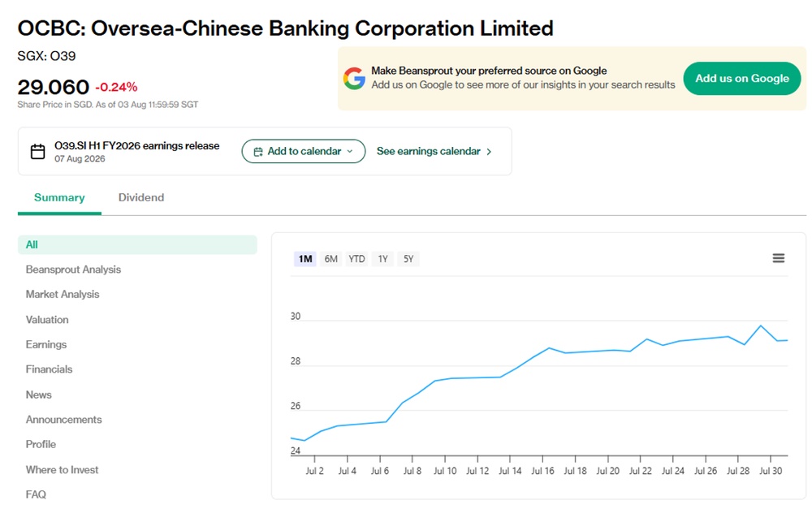
Task: Select the 1Y chart range
Action: click(382, 259)
